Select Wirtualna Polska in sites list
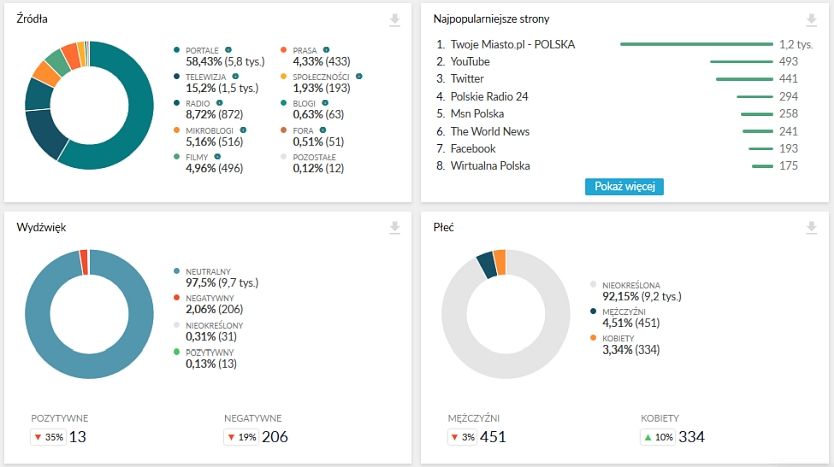834x467 pixels. (490, 166)
